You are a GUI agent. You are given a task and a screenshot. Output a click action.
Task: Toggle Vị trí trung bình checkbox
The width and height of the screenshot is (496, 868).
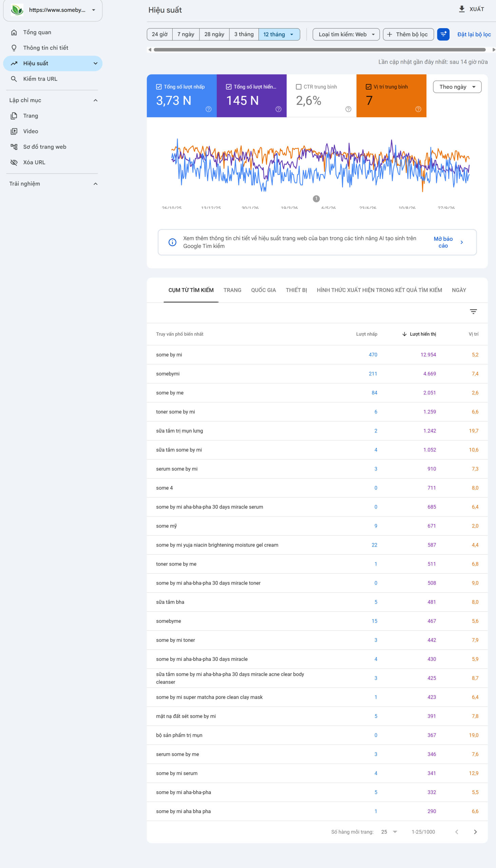[x=368, y=87]
